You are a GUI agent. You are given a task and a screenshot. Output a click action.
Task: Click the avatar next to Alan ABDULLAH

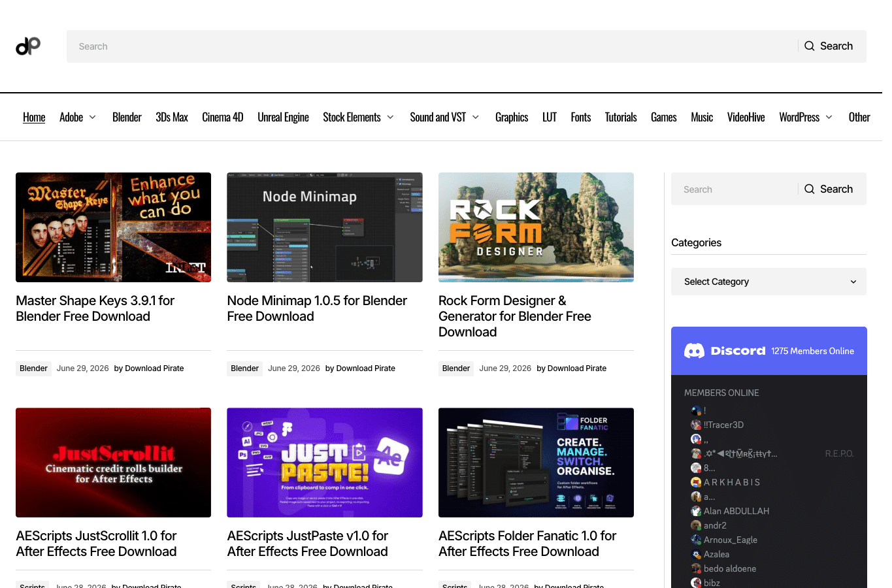tap(696, 511)
